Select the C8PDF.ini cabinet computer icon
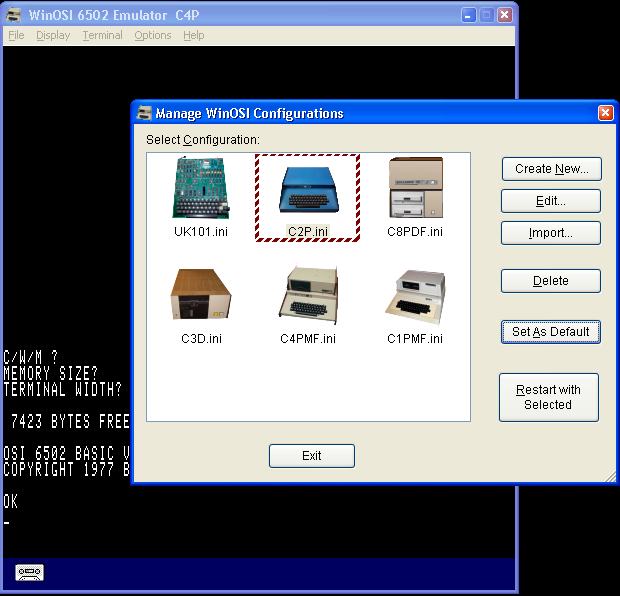The height and width of the screenshot is (596, 620). tap(416, 187)
